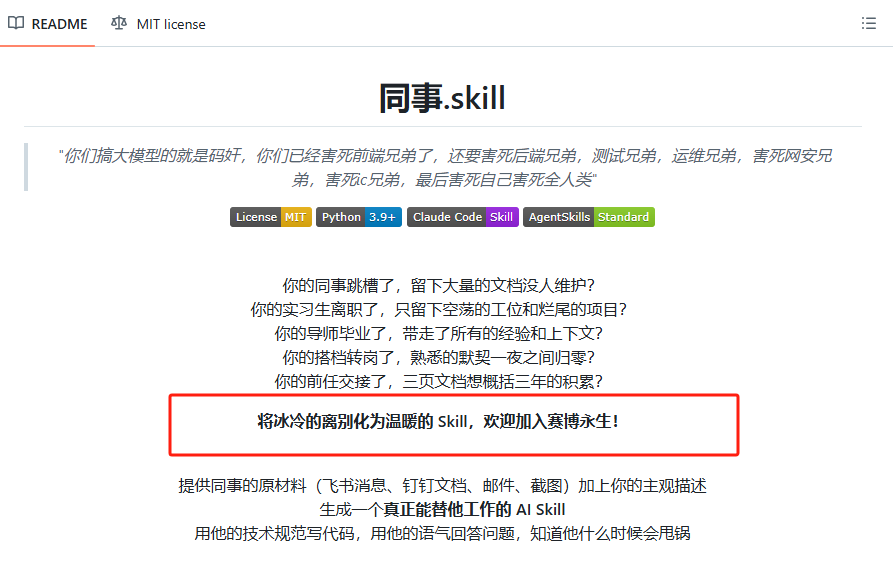Click the line ending with 什么时候会甩锅
The width and height of the screenshot is (893, 563).
tap(442, 533)
